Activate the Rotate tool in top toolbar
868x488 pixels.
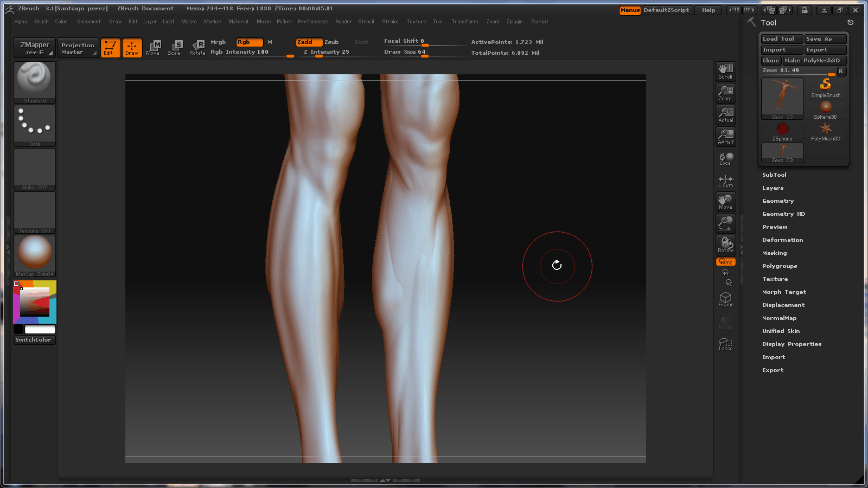coord(197,48)
